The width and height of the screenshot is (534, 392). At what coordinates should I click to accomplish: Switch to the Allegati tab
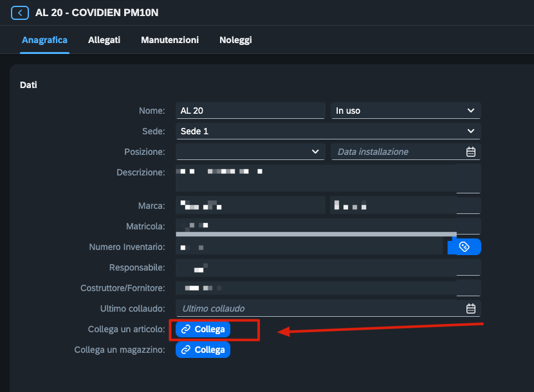[x=104, y=40]
